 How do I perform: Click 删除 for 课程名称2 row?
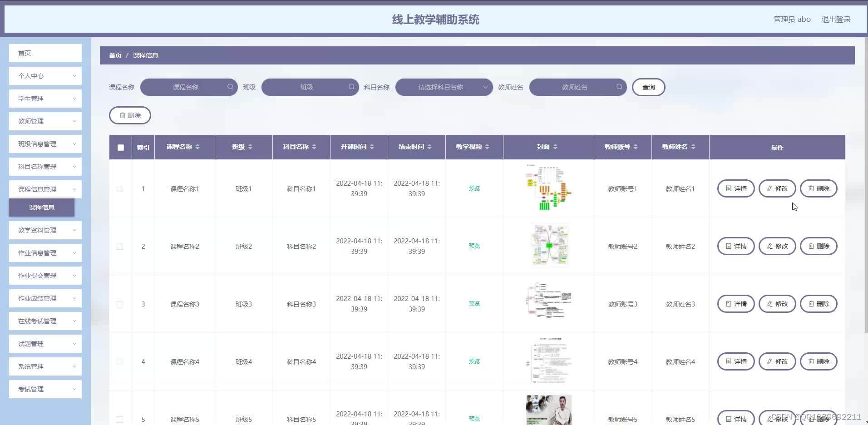click(x=819, y=246)
